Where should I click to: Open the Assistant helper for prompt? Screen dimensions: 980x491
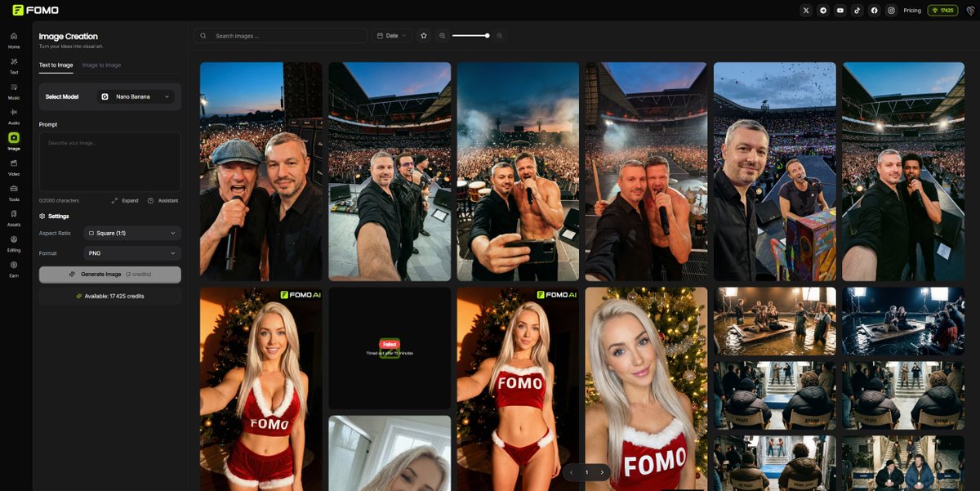(x=163, y=200)
